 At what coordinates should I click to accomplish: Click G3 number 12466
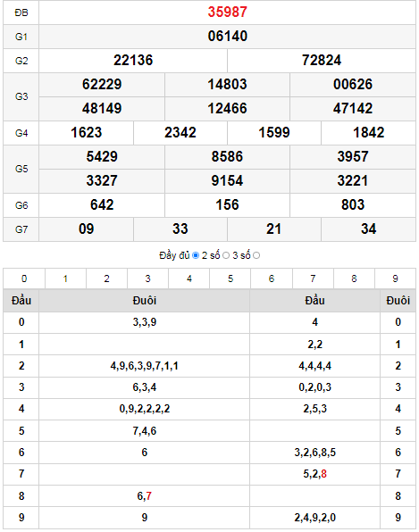click(227, 109)
